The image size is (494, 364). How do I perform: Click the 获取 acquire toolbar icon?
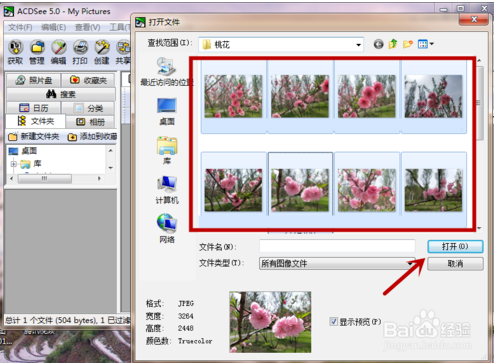[15, 52]
